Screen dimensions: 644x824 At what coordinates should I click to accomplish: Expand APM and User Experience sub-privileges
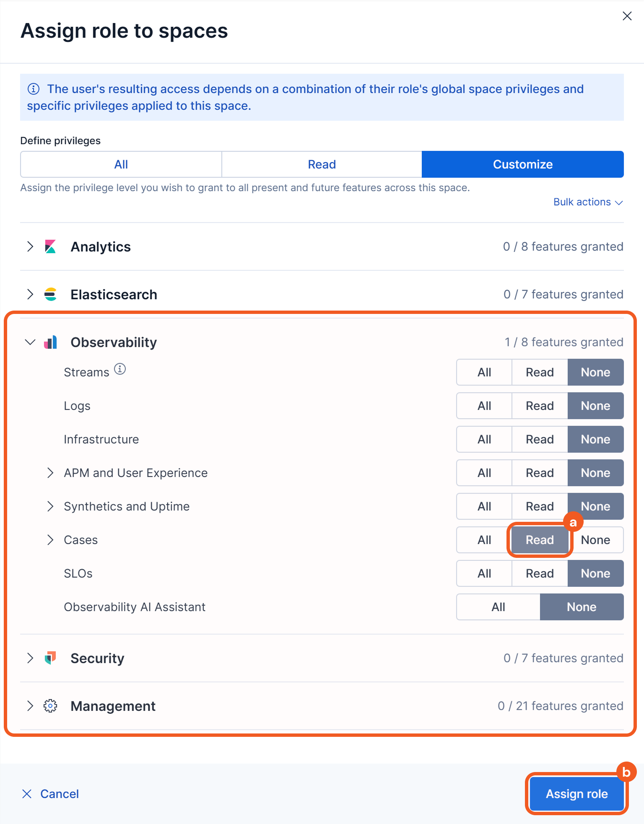click(50, 473)
